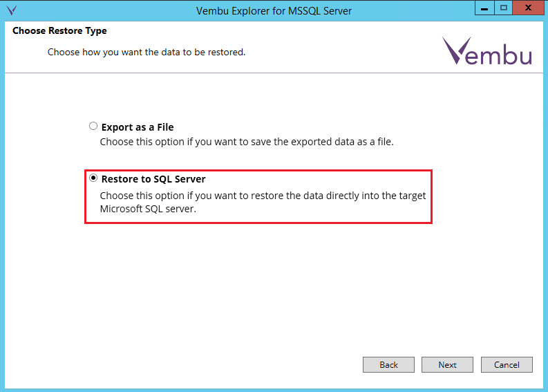The height and width of the screenshot is (392, 548).
Task: Click the purple V of the Vembu logo
Action: (x=455, y=50)
